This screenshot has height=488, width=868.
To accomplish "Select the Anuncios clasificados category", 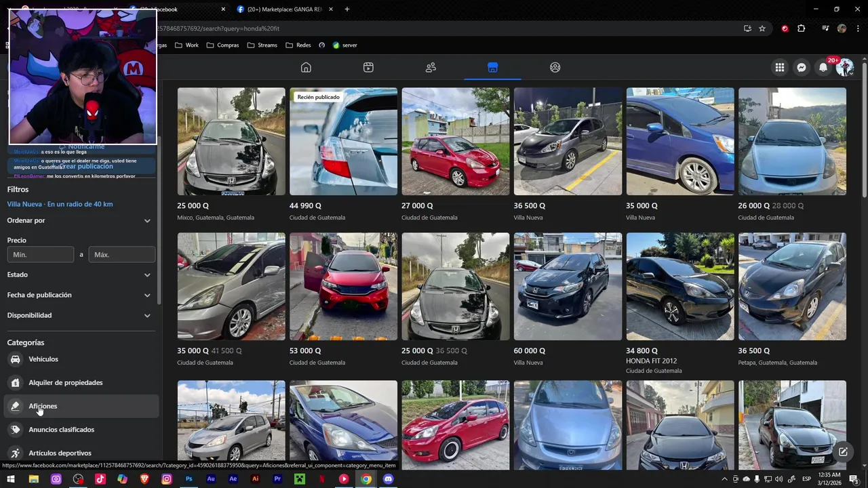I will pos(81,430).
